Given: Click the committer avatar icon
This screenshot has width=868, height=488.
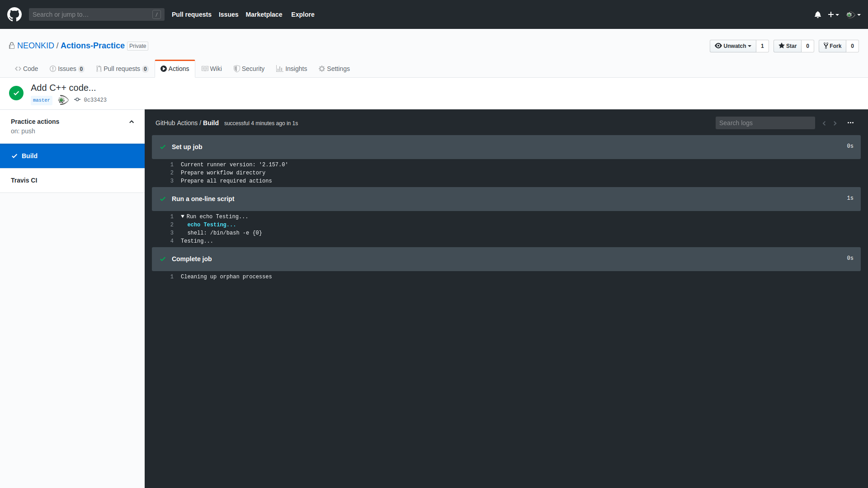Looking at the screenshot, I should (x=63, y=100).
